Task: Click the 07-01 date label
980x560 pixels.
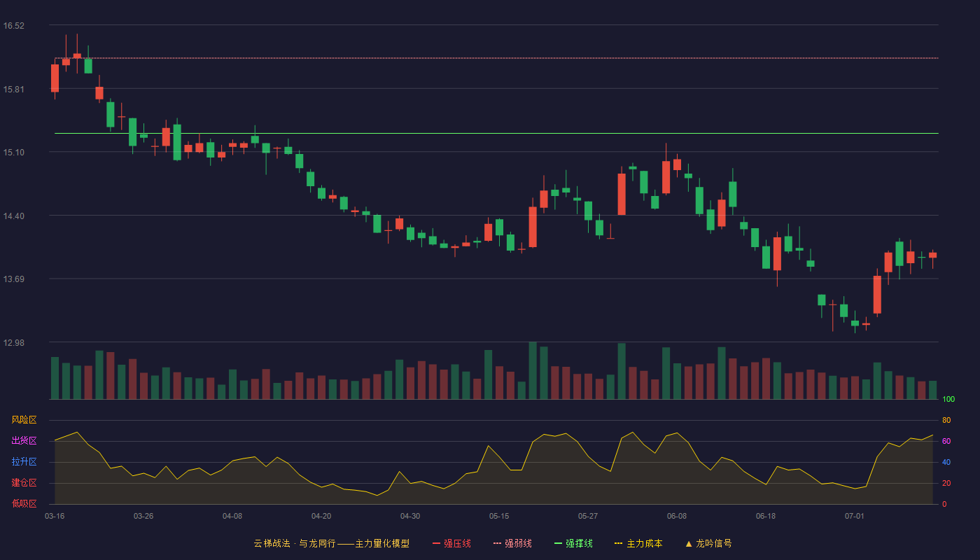Action: [855, 516]
